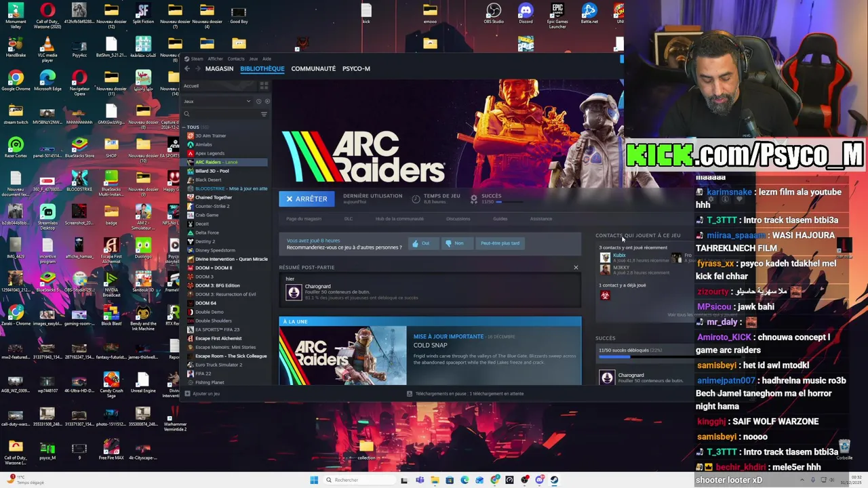
Task: Click the playtime clock icon by TEMPS DE JEU
Action: [x=416, y=199]
